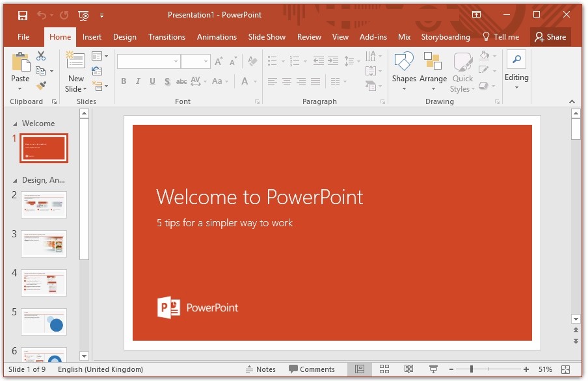This screenshot has height=381, width=588.
Task: Toggle the Notes pane
Action: point(261,369)
